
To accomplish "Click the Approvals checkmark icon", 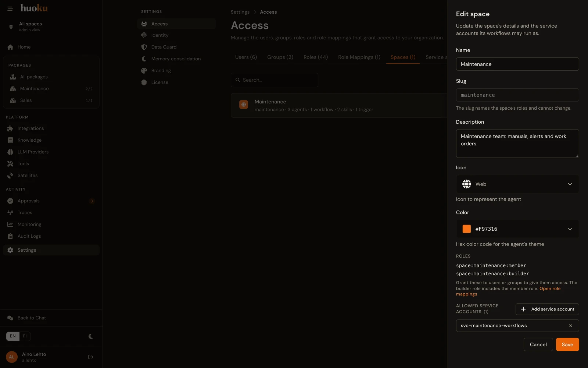I will (10, 201).
